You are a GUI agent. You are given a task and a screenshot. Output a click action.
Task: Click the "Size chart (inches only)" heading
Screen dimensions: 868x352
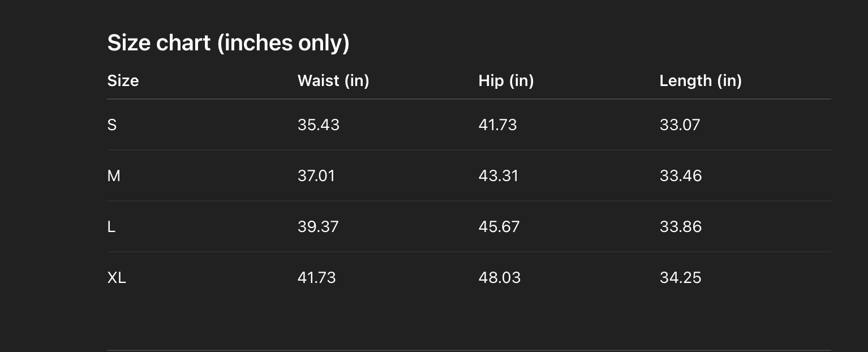(228, 43)
